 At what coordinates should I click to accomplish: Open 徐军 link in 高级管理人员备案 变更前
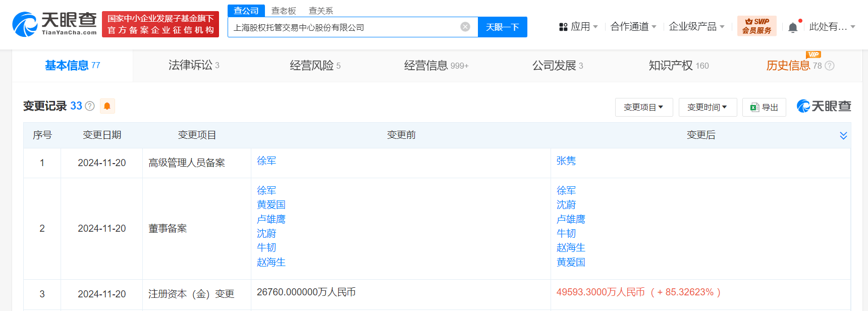click(x=266, y=161)
